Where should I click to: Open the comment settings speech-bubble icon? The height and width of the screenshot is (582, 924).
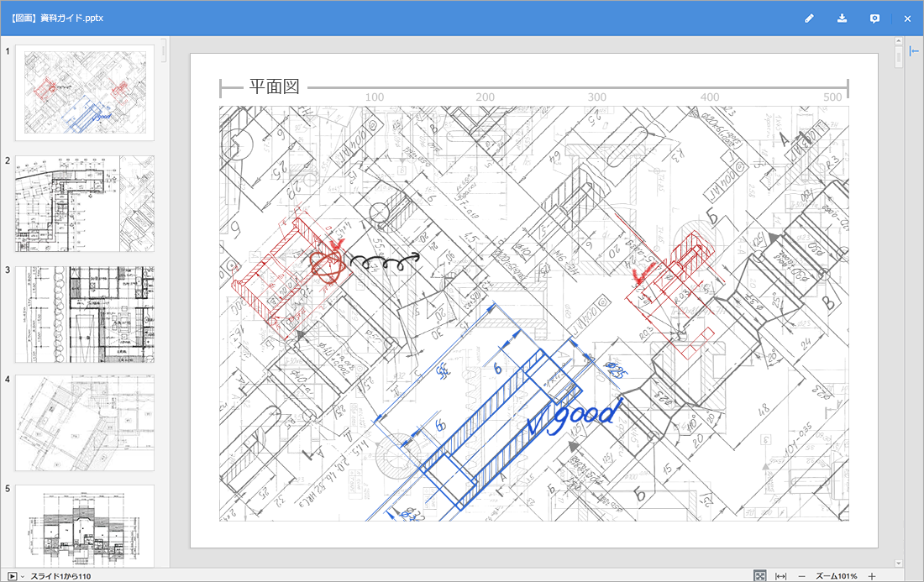pos(874,18)
